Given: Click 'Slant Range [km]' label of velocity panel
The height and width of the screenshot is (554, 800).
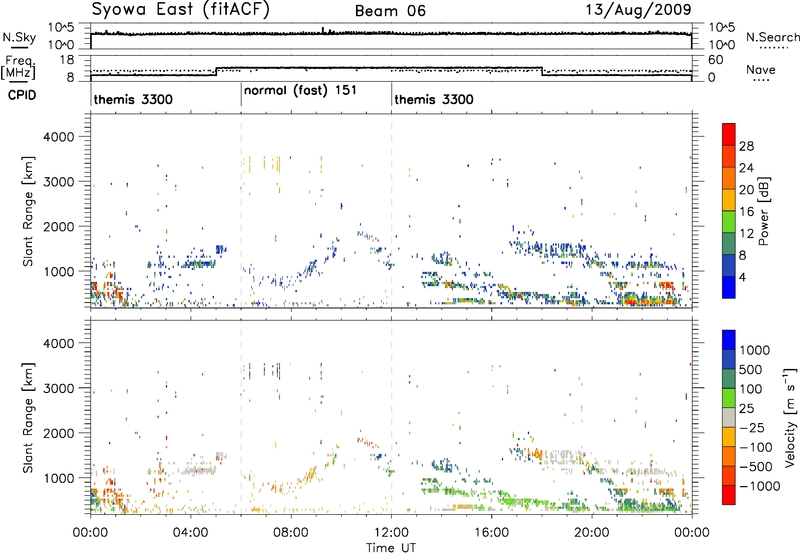Looking at the screenshot, I should 28,417.
